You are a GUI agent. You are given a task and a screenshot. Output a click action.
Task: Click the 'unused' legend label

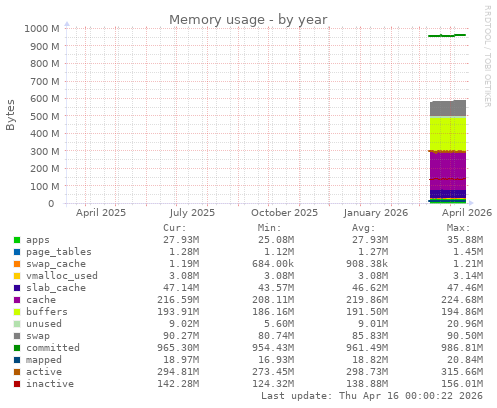click(44, 324)
